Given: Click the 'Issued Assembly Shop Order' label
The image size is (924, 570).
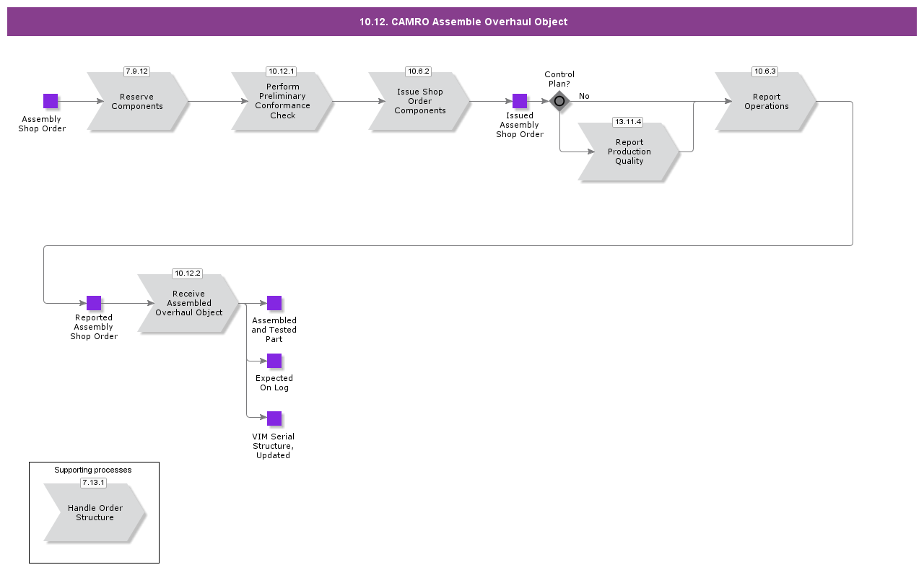Looking at the screenshot, I should [520, 125].
